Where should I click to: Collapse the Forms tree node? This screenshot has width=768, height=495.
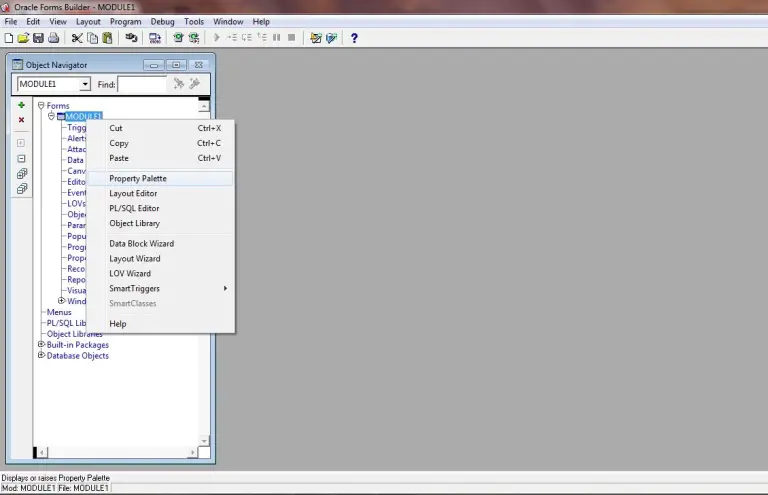[x=41, y=105]
